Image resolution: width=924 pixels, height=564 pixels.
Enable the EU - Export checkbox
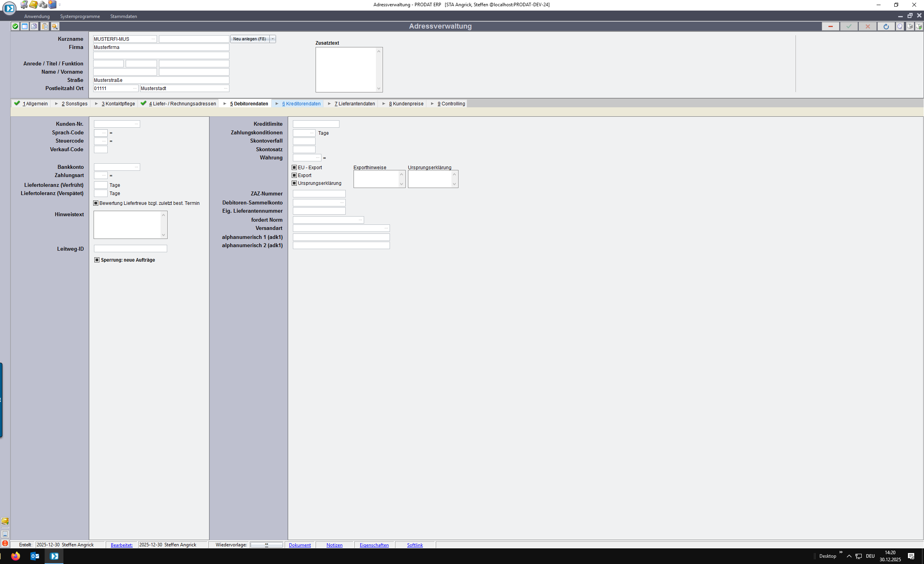tap(294, 167)
